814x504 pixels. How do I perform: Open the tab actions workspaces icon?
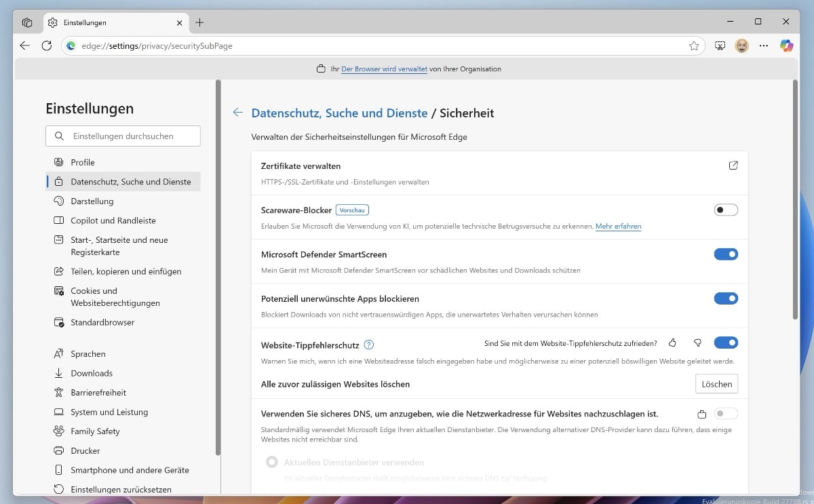coord(27,22)
